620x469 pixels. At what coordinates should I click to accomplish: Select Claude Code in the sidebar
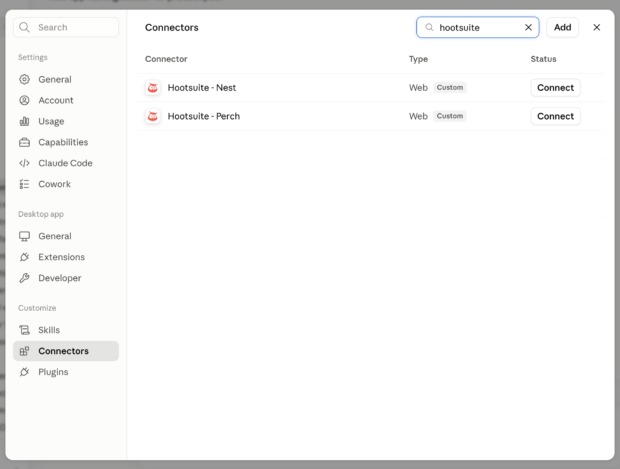pyautogui.click(x=66, y=163)
